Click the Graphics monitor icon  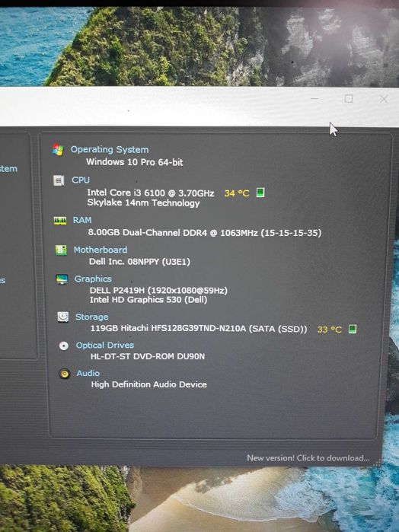tap(62, 279)
